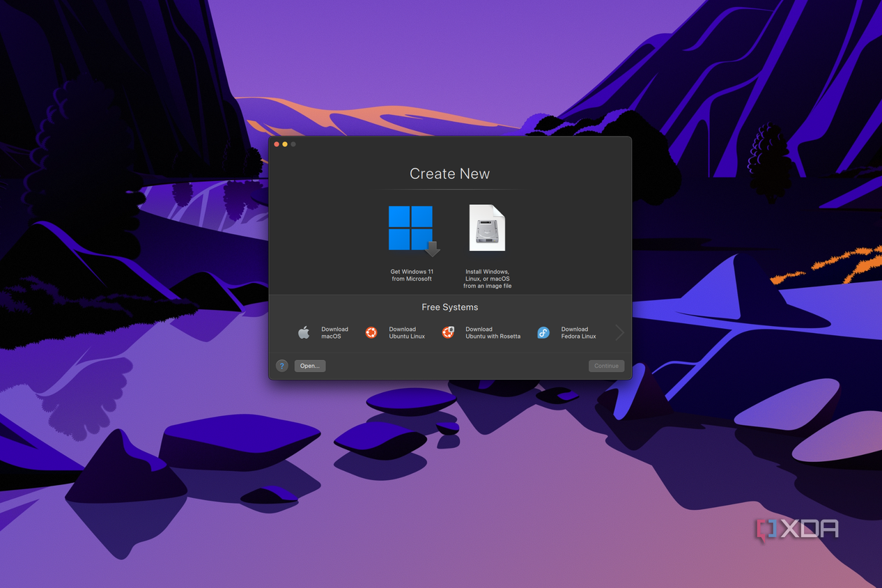Minimize the window with yellow button

(285, 144)
